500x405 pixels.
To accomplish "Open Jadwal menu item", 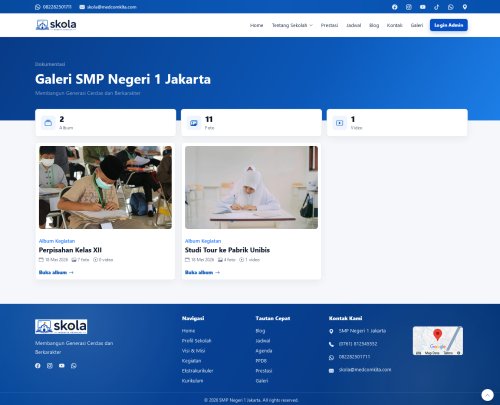I will click(x=354, y=25).
